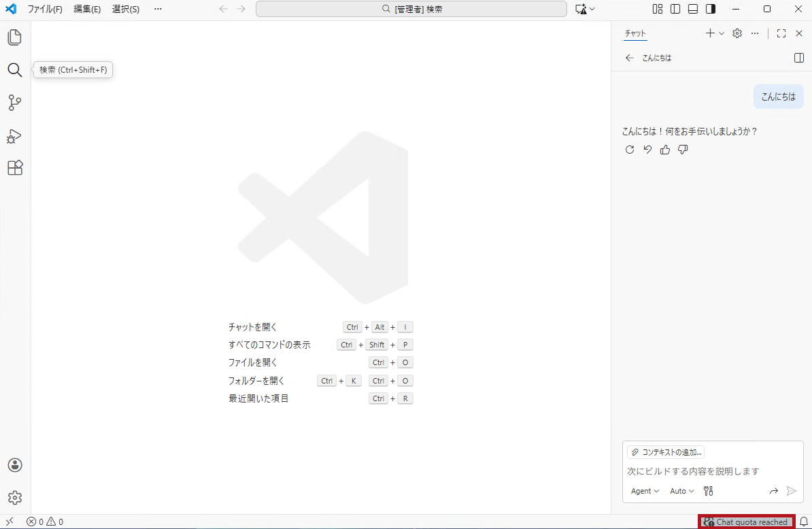The image size is (812, 529).
Task: Click the コンテキストの追加 button
Action: tap(666, 452)
